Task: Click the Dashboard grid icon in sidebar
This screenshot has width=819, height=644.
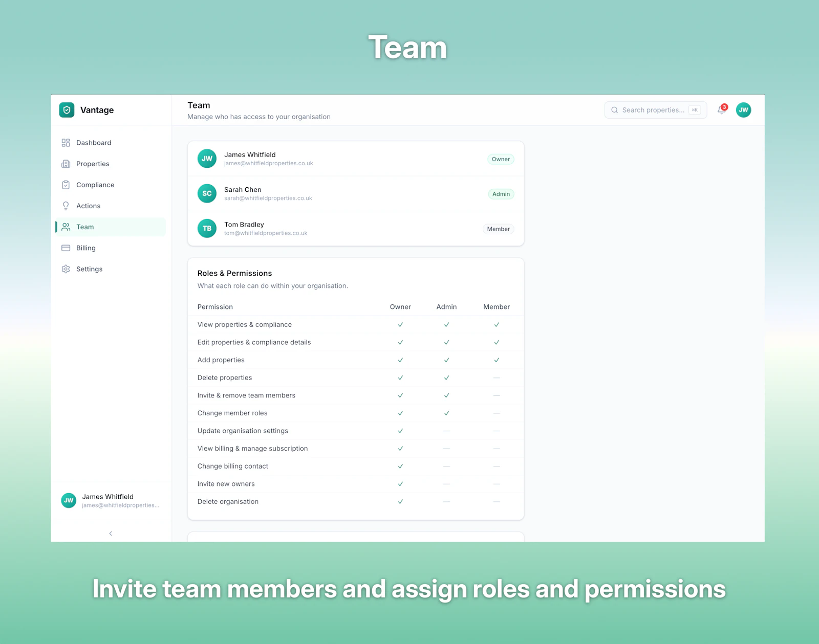Action: pos(66,143)
